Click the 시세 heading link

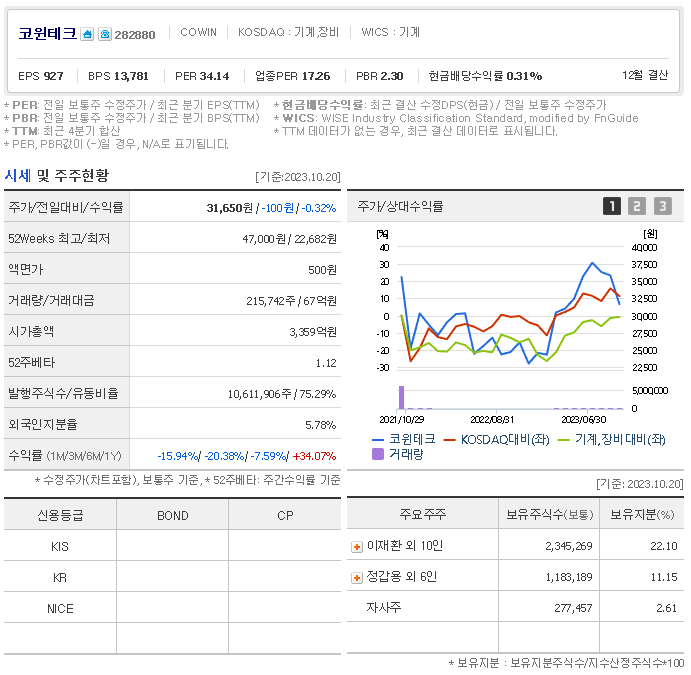click(18, 175)
